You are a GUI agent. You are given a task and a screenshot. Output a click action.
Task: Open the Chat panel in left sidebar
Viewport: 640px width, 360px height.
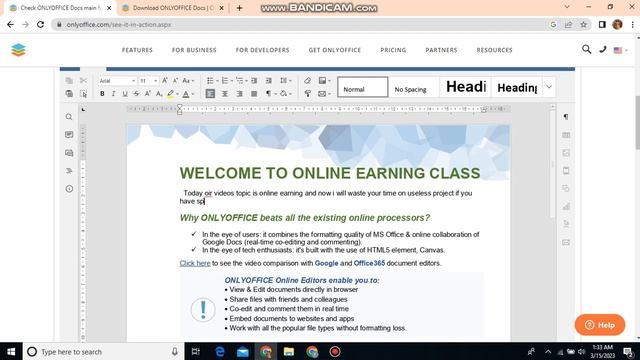point(69,153)
